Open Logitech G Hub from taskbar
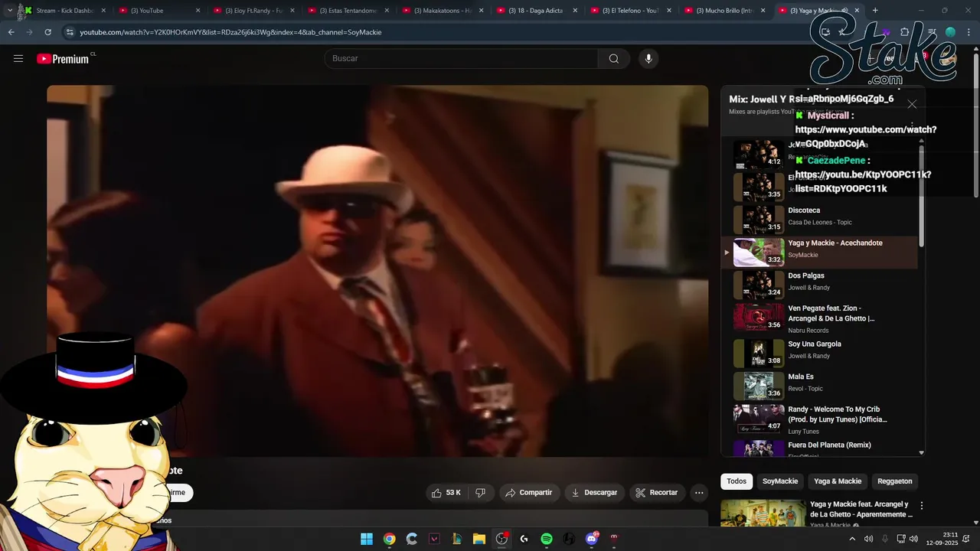The image size is (980, 551). [524, 539]
